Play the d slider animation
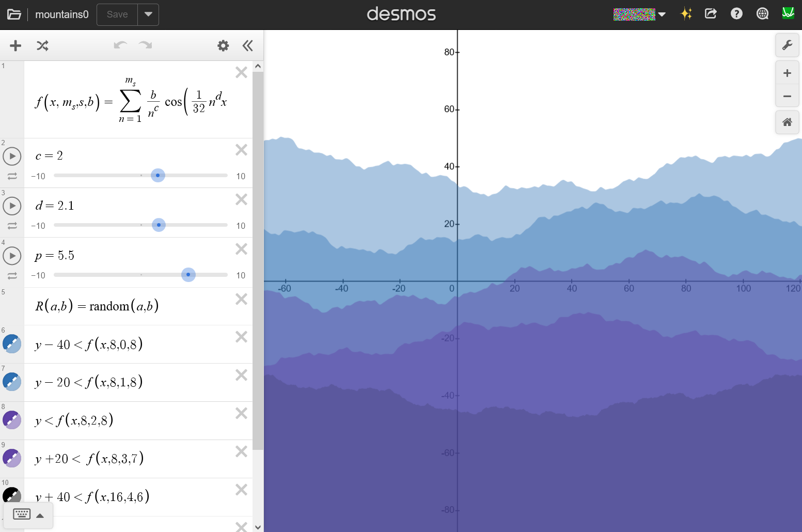Viewport: 802px width, 532px height. pyautogui.click(x=12, y=206)
